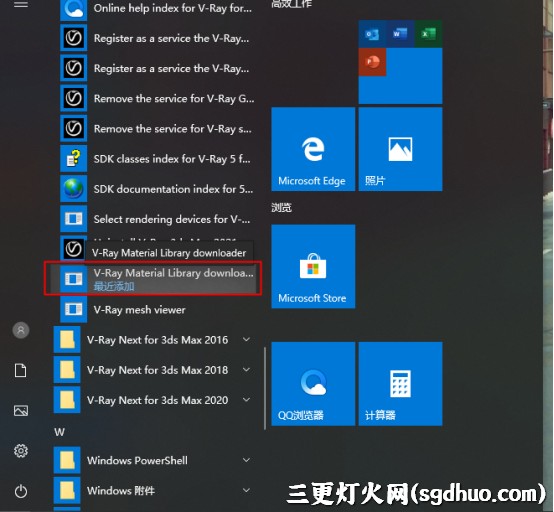The height and width of the screenshot is (512, 554).
Task: Open 计算器 calculator tile
Action: [400, 384]
